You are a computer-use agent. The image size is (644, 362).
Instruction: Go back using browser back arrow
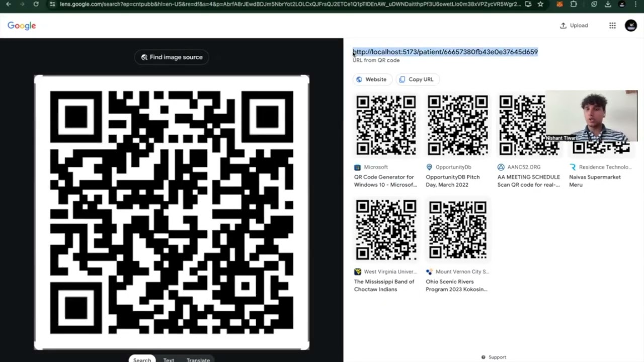9,4
